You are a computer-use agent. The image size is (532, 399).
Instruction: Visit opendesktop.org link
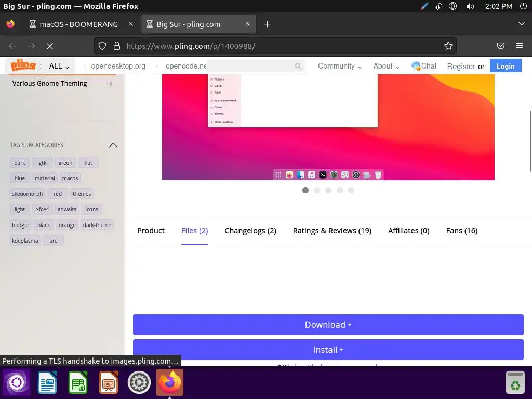[x=118, y=66]
